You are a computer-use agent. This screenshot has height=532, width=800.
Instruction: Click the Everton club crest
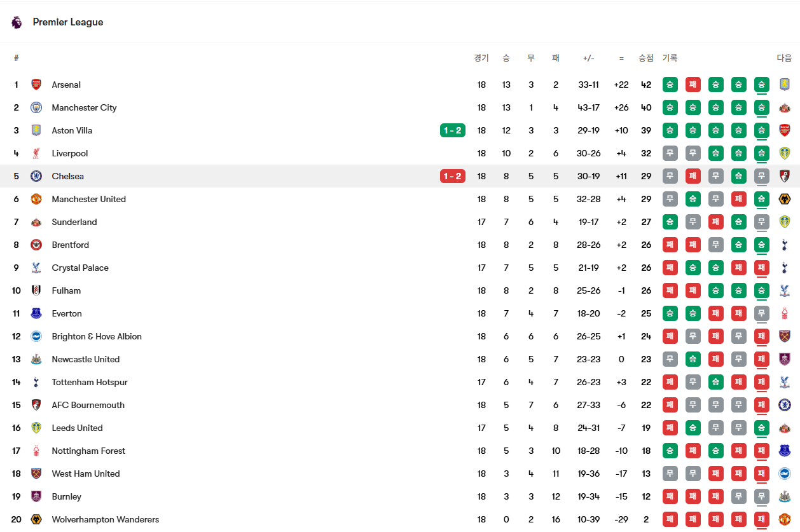[x=36, y=313]
